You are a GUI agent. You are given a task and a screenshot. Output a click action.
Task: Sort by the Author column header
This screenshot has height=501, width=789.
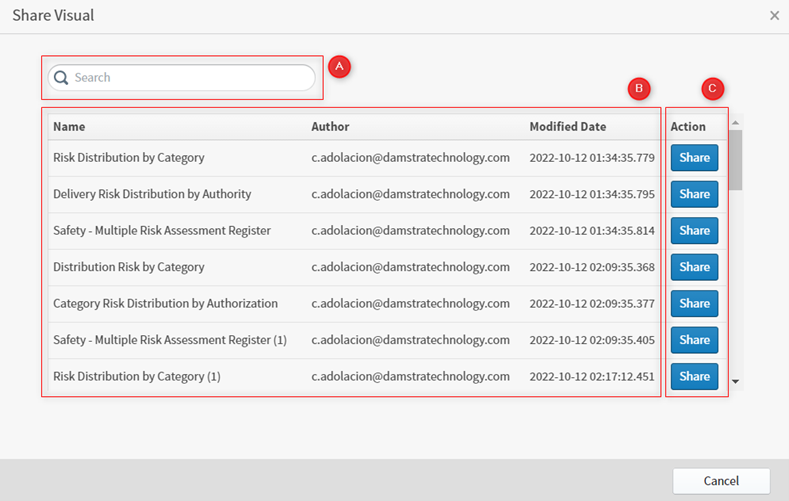[x=330, y=127]
